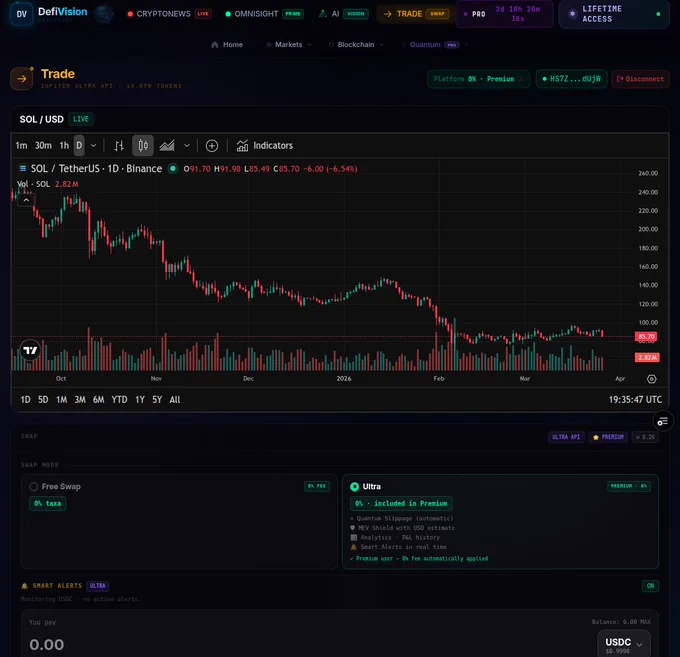
Task: Open the USDC token selector
Action: click(x=624, y=644)
